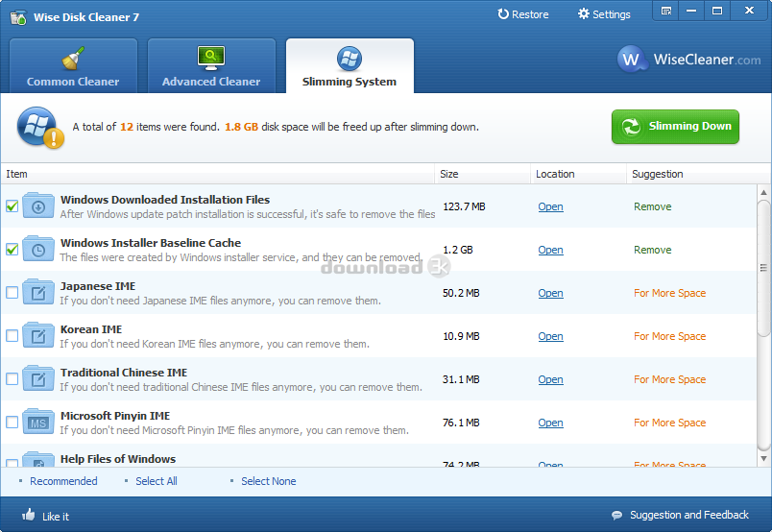772x532 pixels.
Task: Choose the Recommended selection link
Action: coord(63,481)
